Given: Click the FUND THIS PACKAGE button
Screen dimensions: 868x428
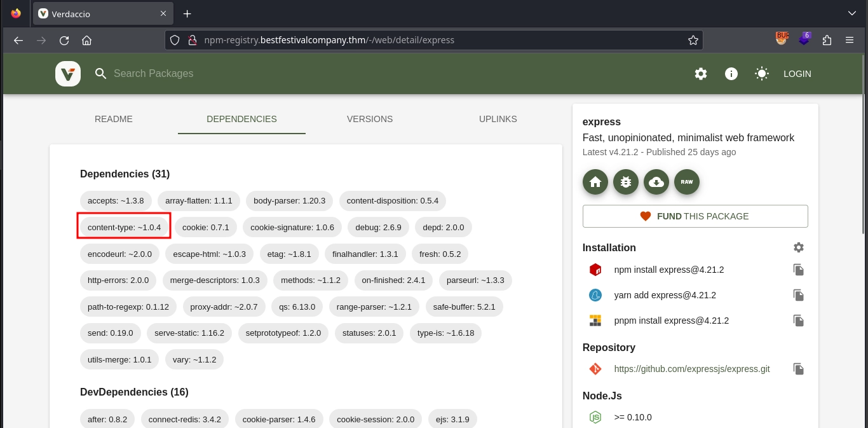Looking at the screenshot, I should pos(695,216).
